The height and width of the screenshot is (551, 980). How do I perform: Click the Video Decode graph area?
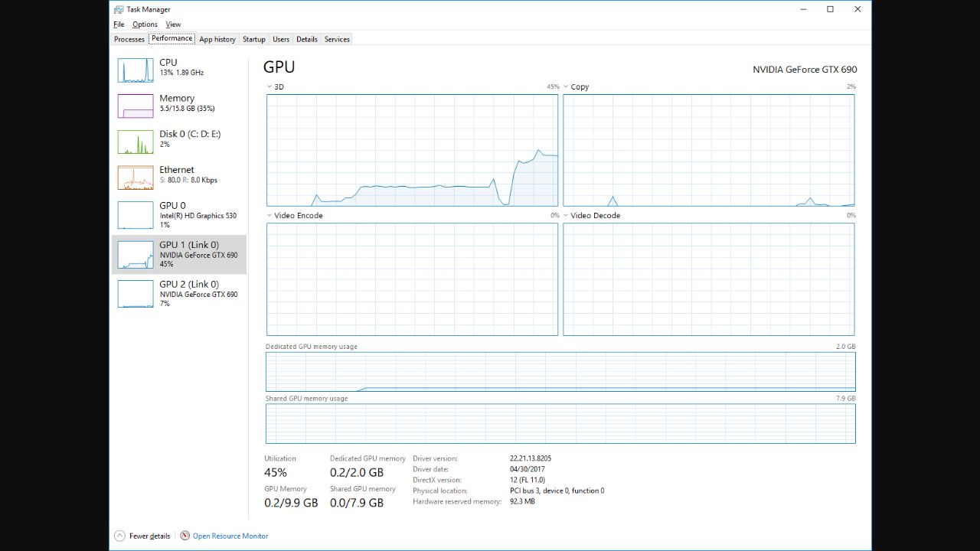point(709,279)
